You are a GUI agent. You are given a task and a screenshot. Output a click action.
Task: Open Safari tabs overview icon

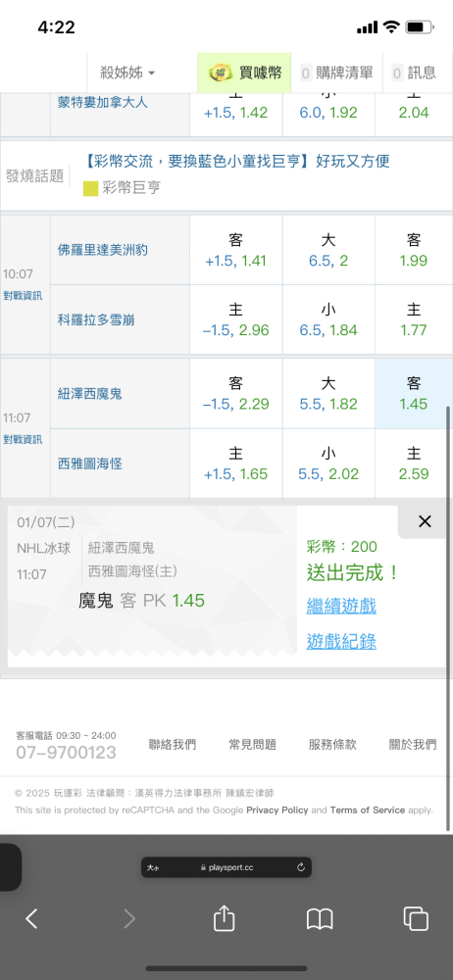pos(416,918)
